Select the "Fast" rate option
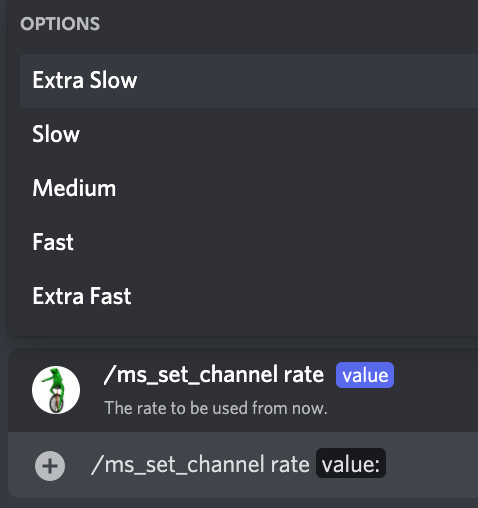Viewport: 478px width, 508px height. [249, 242]
